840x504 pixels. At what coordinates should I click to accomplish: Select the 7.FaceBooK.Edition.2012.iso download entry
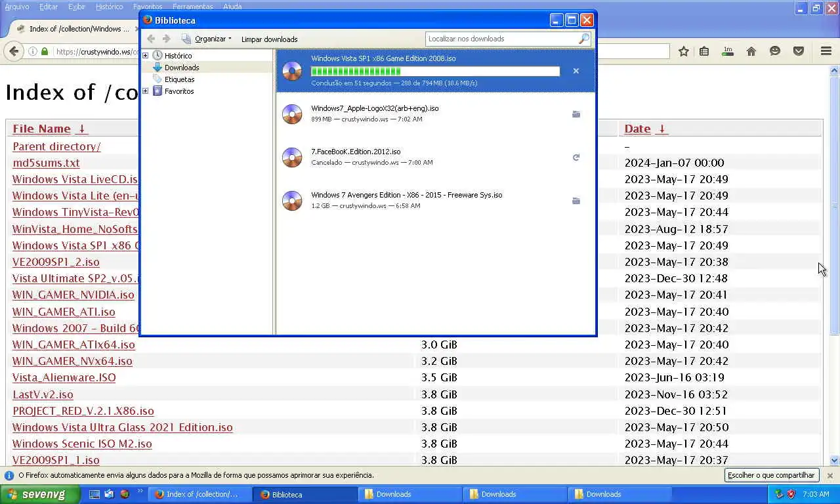[436, 157]
